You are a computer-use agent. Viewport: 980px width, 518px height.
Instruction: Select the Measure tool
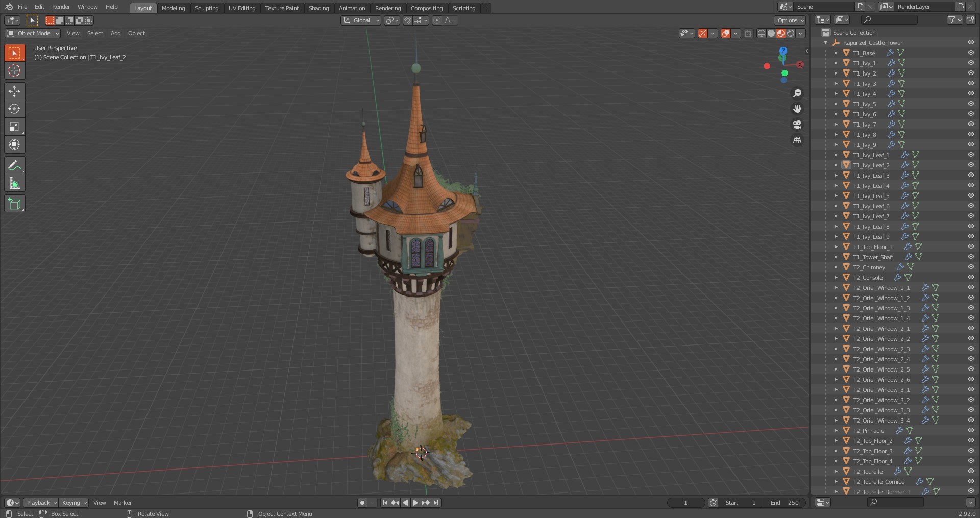(x=14, y=183)
